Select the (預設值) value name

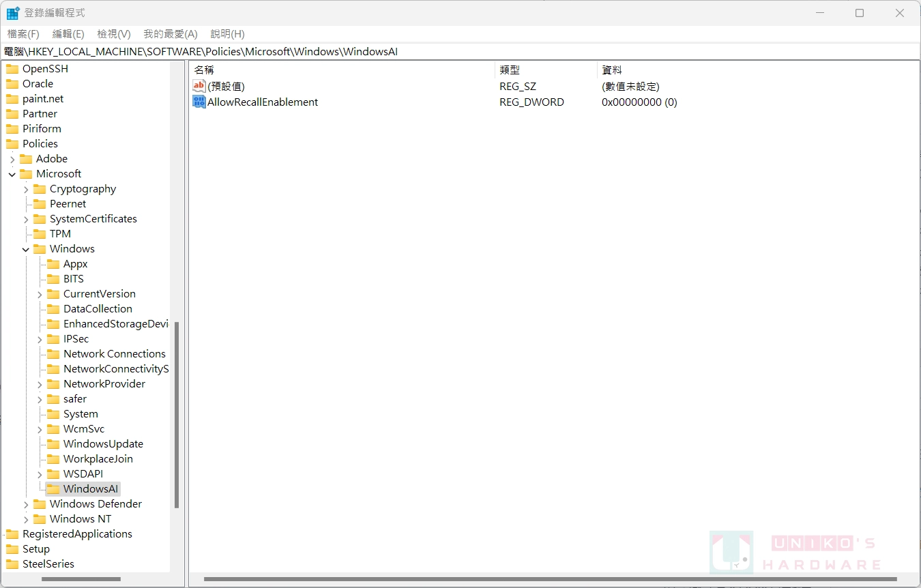[226, 86]
